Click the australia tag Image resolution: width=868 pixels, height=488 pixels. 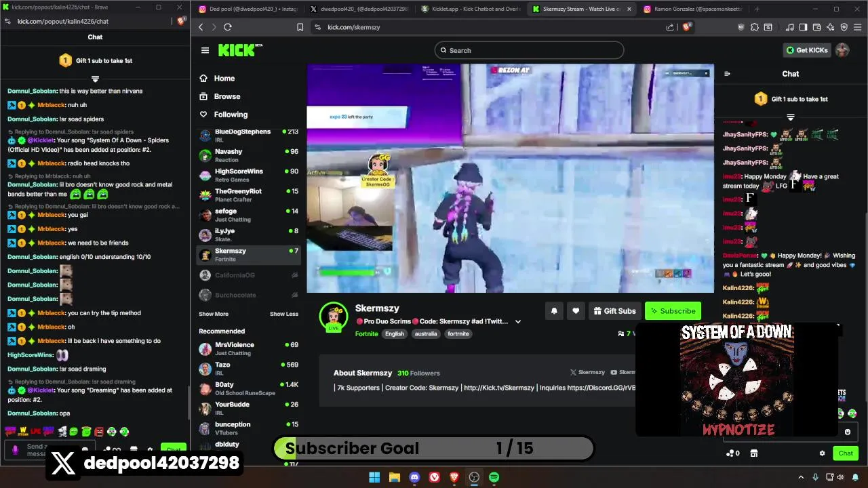(x=426, y=333)
